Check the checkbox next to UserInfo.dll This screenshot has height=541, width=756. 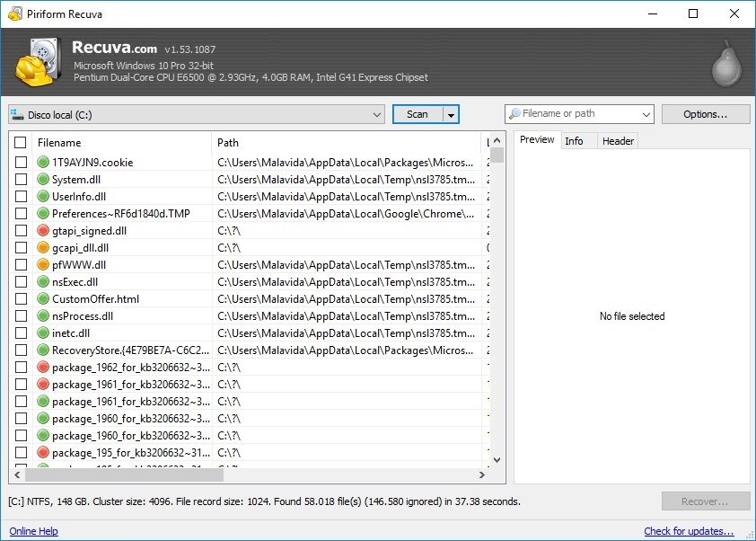[22, 196]
